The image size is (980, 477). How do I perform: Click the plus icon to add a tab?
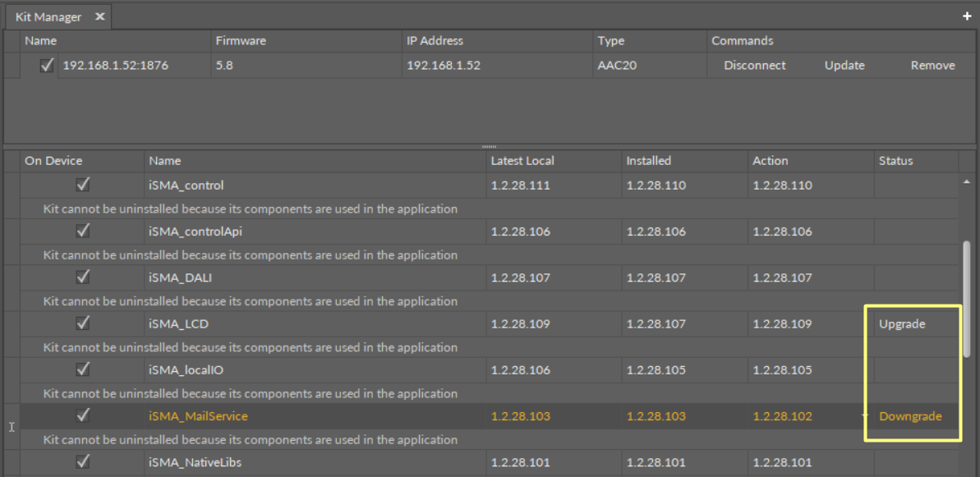(x=967, y=16)
